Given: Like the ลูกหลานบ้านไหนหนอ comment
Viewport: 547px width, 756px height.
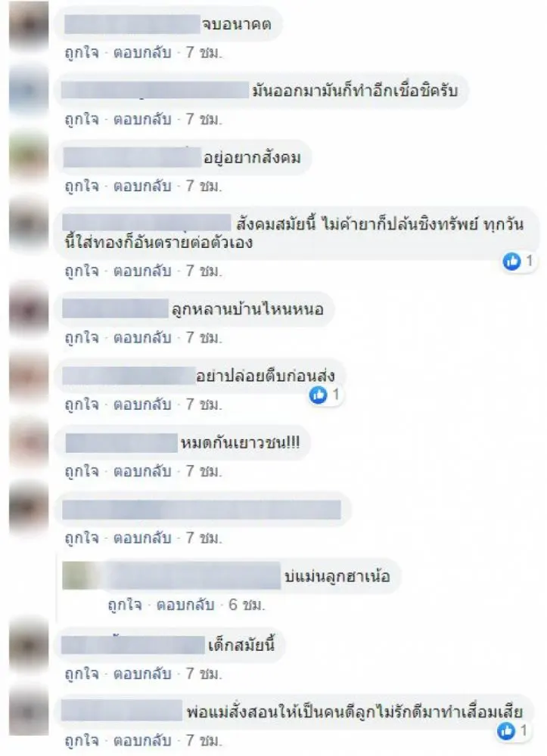Looking at the screenshot, I should 82,337.
